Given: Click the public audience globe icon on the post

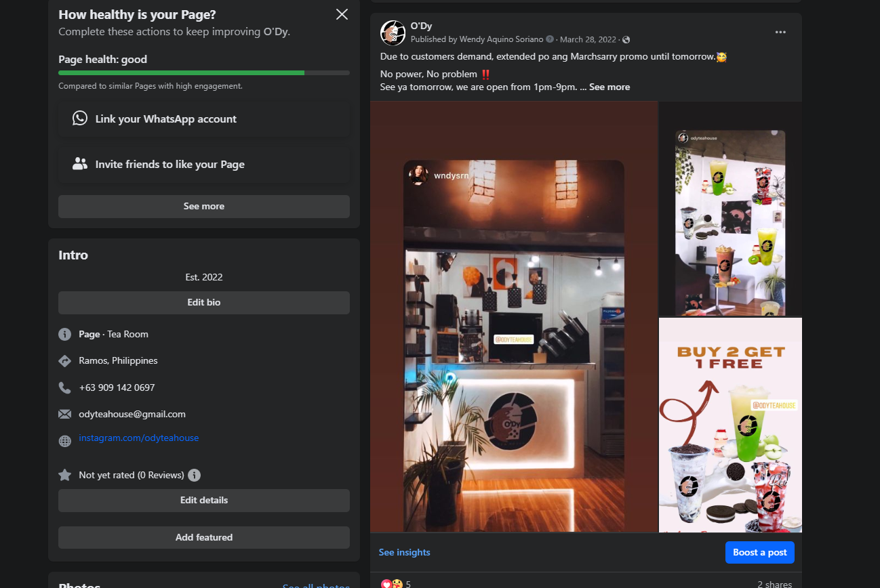Looking at the screenshot, I should tap(626, 40).
